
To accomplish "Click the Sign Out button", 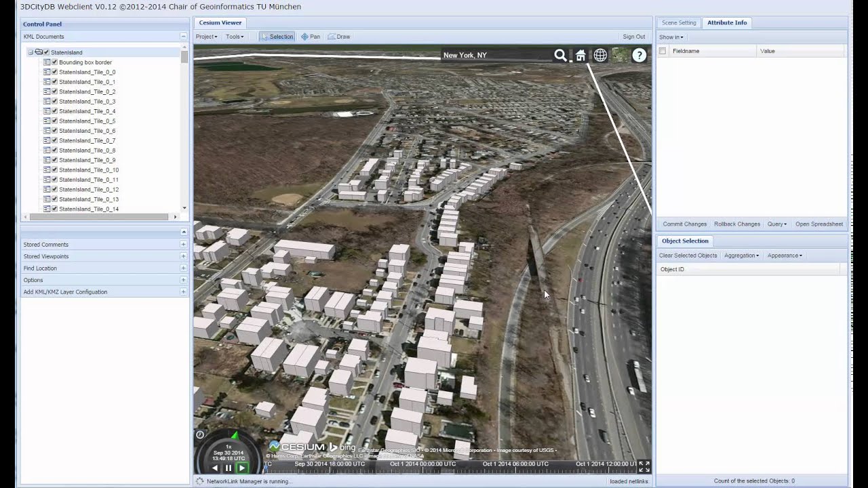I will 634,37.
